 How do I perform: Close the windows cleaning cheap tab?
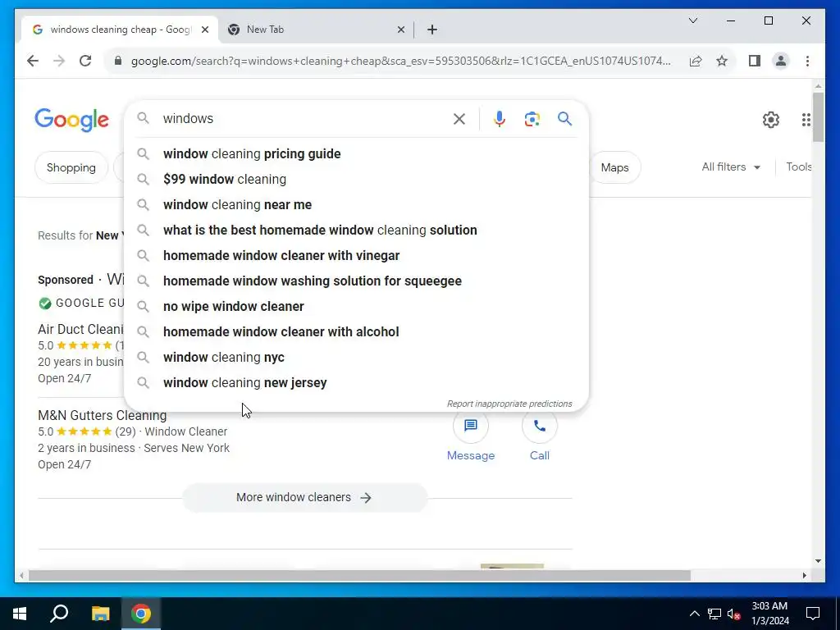coord(204,30)
